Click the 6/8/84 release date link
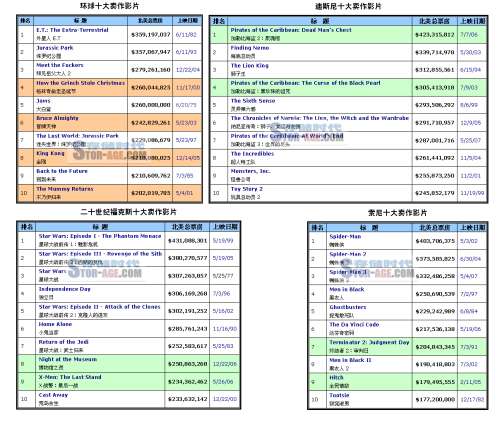Viewport: 500px width, 422px height. pyautogui.click(x=469, y=311)
